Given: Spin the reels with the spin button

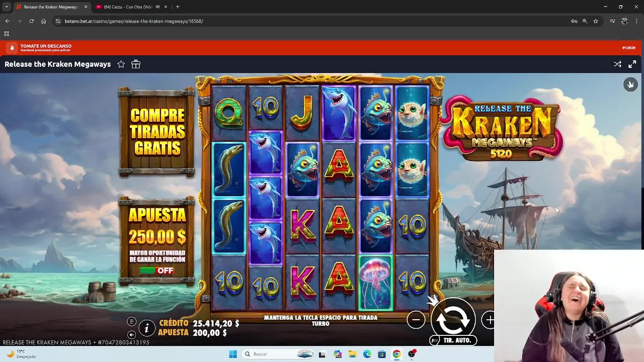Looking at the screenshot, I should (453, 319).
